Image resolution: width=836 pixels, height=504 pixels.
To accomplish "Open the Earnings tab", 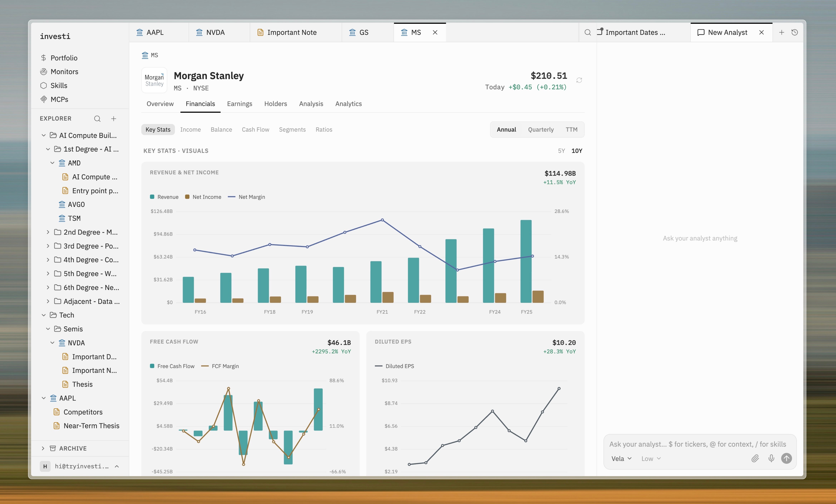I will 240,104.
